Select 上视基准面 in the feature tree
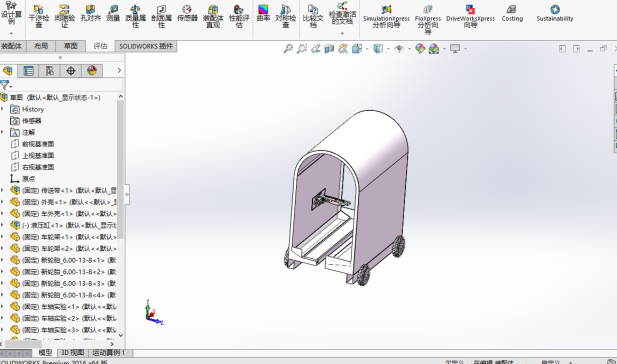Viewport: 617px width, 364px height. coord(38,155)
